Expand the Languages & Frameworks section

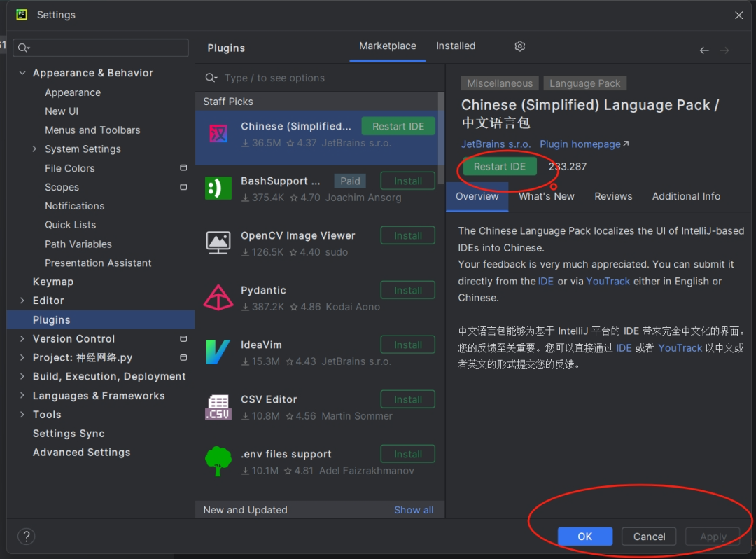pos(22,396)
